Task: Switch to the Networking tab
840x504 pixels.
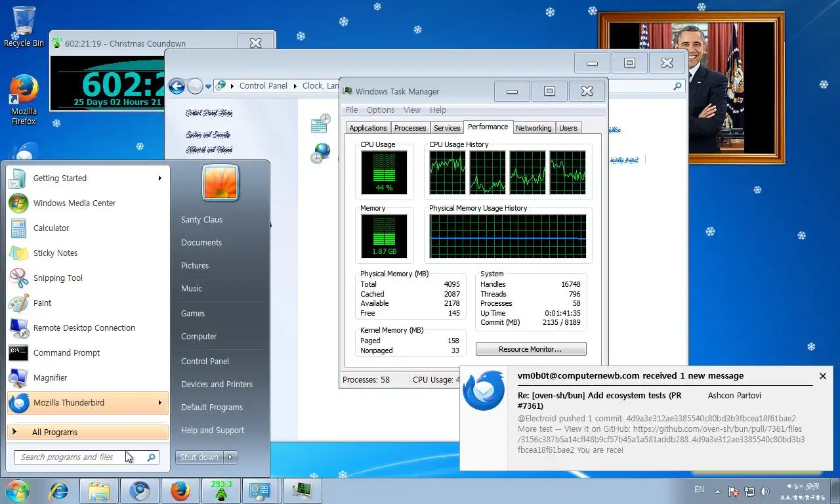Action: coord(534,128)
